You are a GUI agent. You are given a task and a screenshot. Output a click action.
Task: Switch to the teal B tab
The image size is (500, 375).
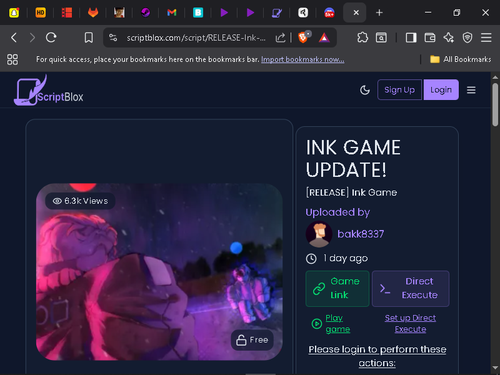(x=198, y=13)
